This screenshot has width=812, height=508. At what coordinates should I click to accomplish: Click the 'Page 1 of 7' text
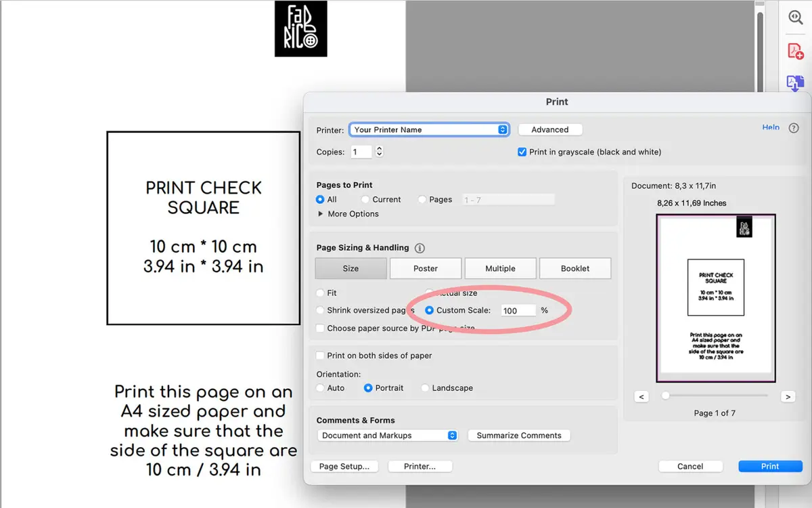pyautogui.click(x=715, y=413)
